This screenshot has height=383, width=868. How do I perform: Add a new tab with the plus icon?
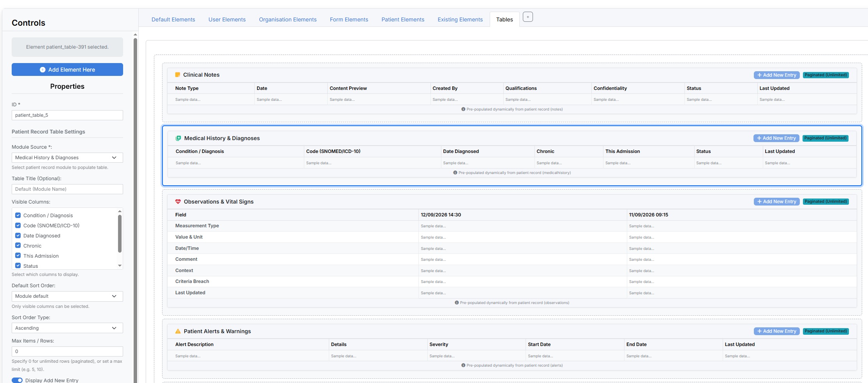tap(528, 17)
